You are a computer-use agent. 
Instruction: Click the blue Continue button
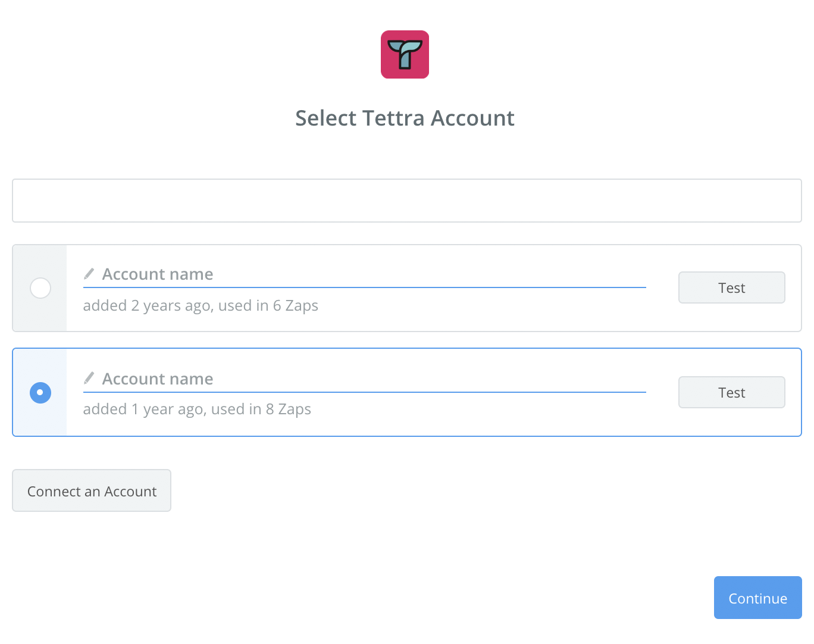[757, 598]
